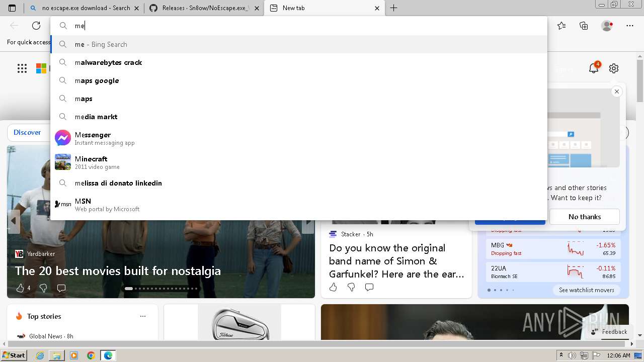The height and width of the screenshot is (362, 644).
Task: Switch to NoEscape.exe GitHub Releases tab
Action: pos(204,8)
